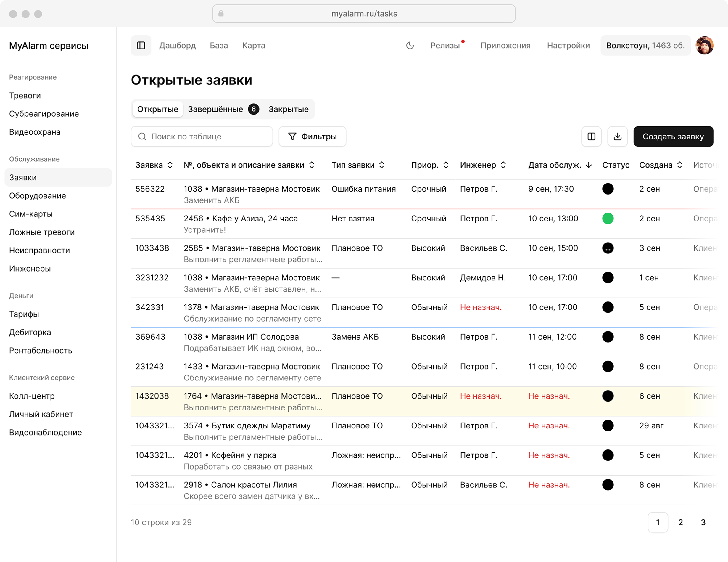Screen dimensions: 728x562
Task: Open База in top navigation
Action: (219, 45)
